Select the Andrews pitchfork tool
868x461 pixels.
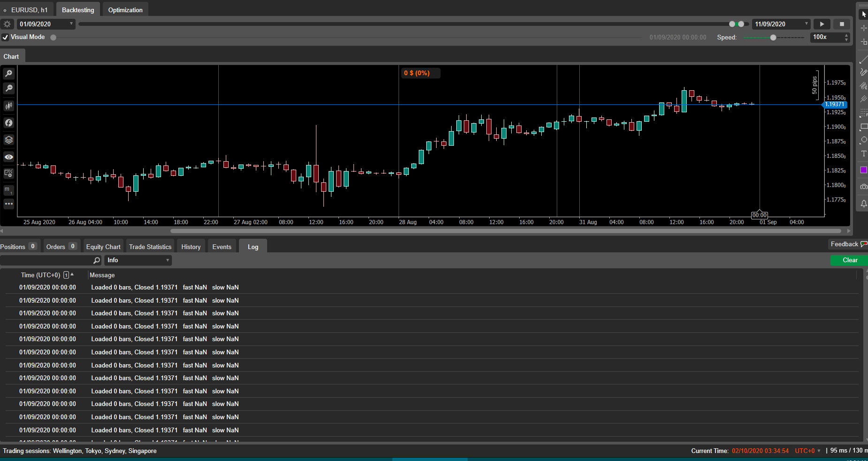863,99
